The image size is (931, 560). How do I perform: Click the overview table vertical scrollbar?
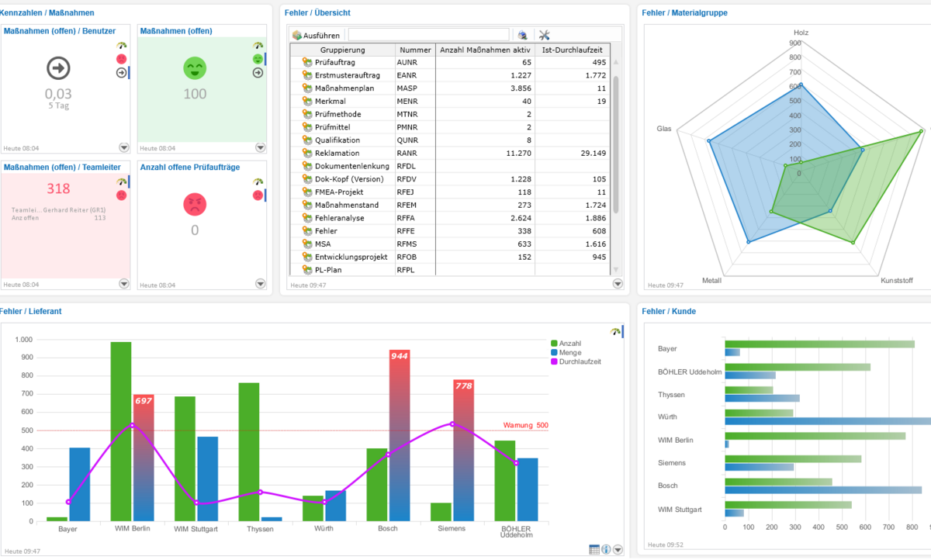tap(616, 165)
